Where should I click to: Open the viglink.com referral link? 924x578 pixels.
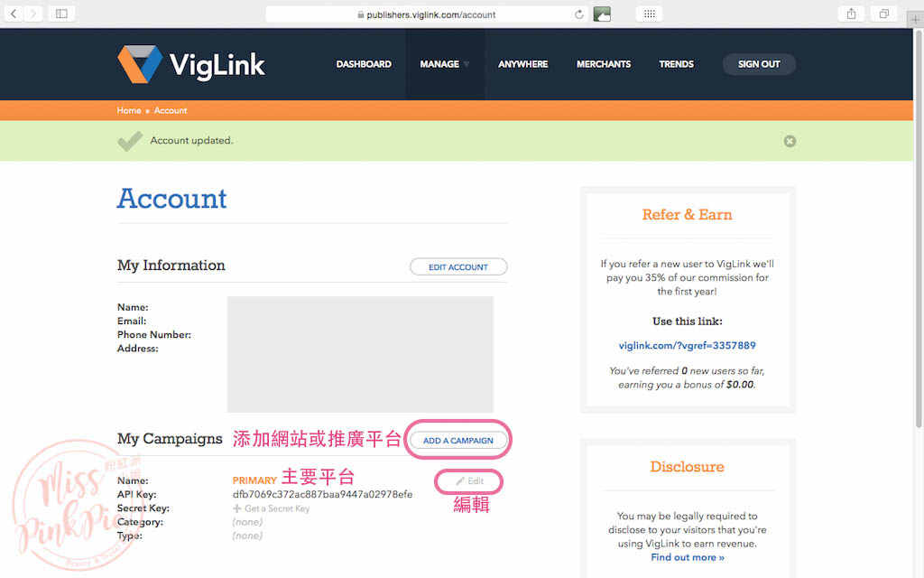coord(687,345)
